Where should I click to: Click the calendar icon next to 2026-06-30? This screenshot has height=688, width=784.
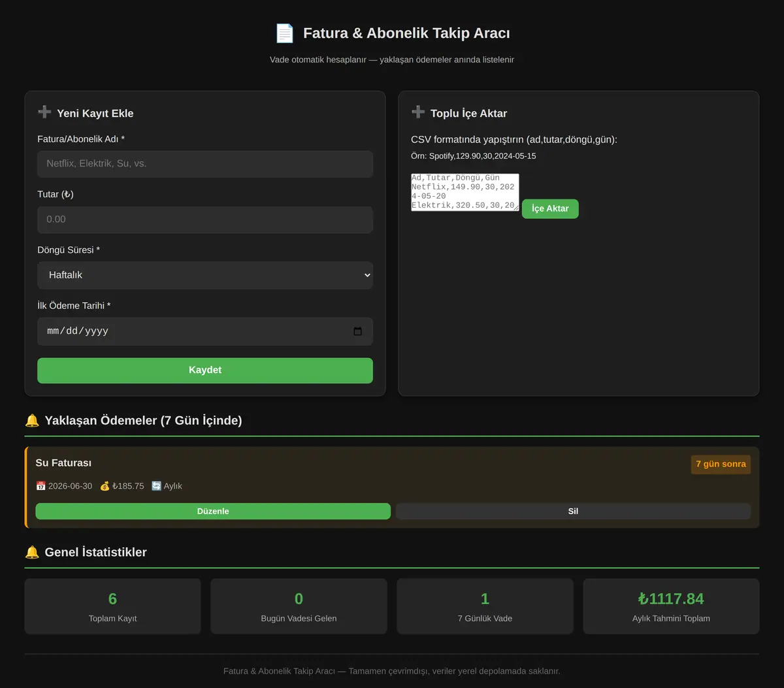click(x=41, y=486)
